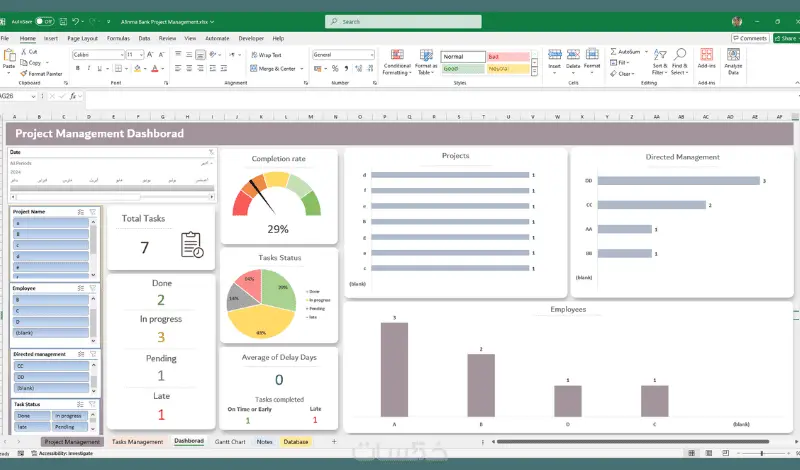This screenshot has width=800, height=470.
Task: Click the Find & Select magnifier
Action: (x=680, y=55)
